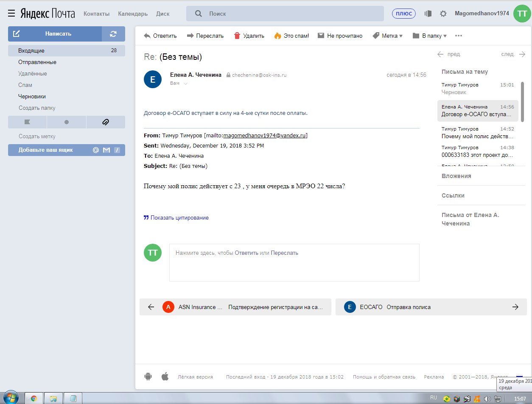Compose a letter with Написать
Screen dimensions: 532x404
55,34
